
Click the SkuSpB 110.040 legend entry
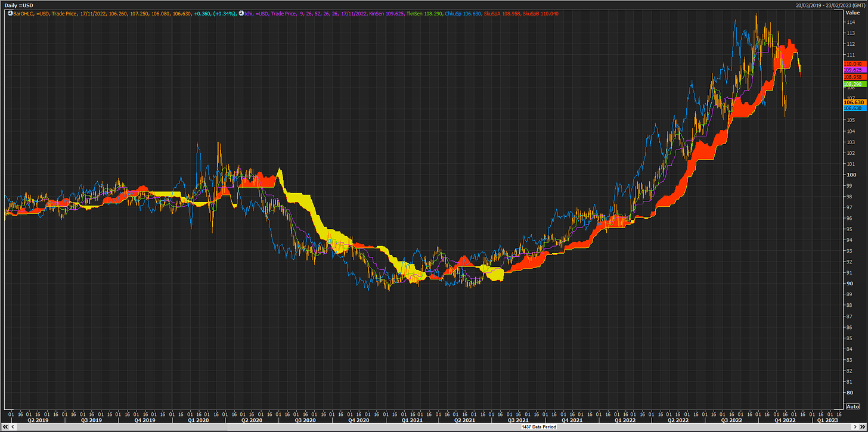tap(541, 13)
